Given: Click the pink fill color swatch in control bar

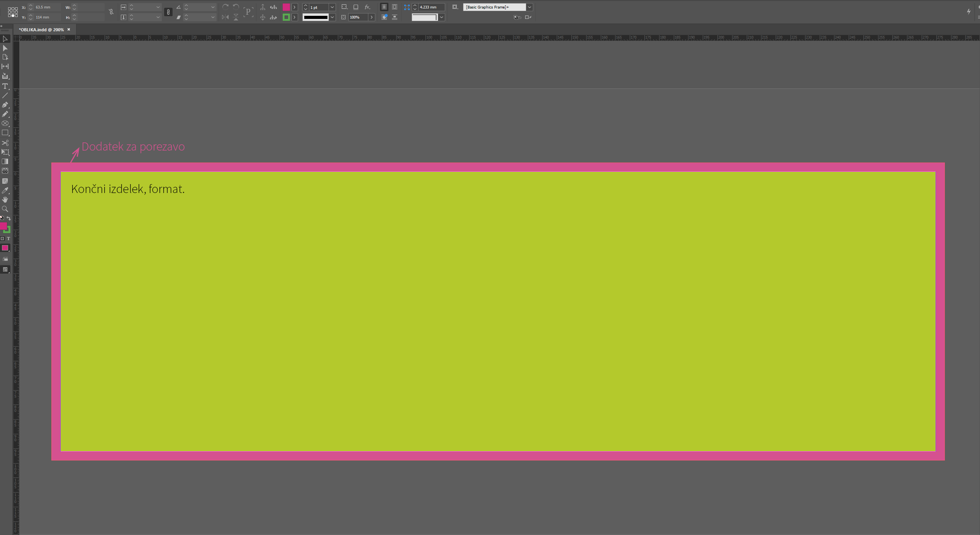Looking at the screenshot, I should (x=286, y=7).
